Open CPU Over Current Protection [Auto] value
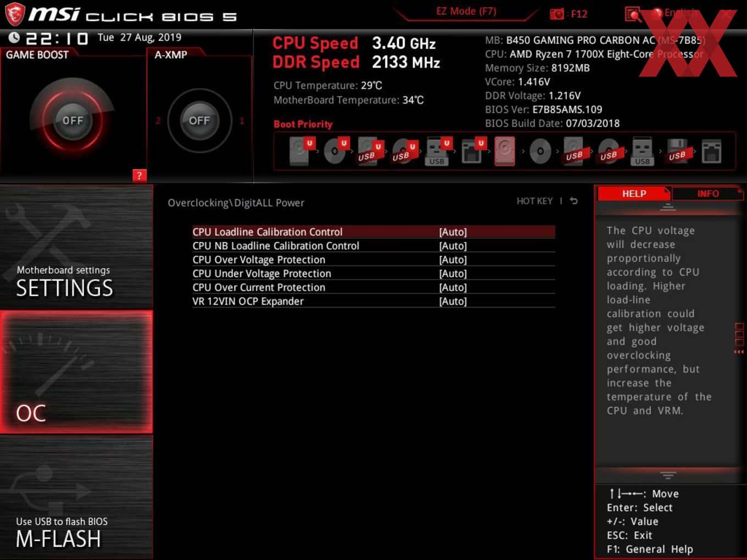This screenshot has width=747, height=560. click(453, 287)
